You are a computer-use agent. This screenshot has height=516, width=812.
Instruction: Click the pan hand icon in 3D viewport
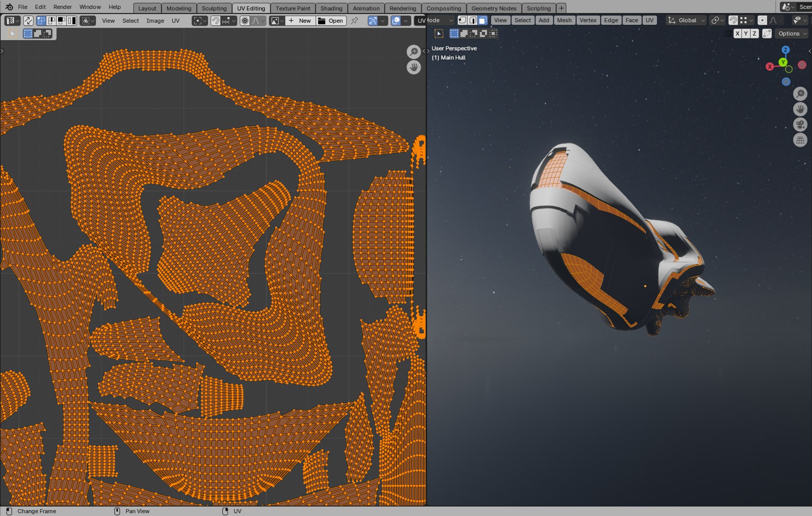(800, 109)
